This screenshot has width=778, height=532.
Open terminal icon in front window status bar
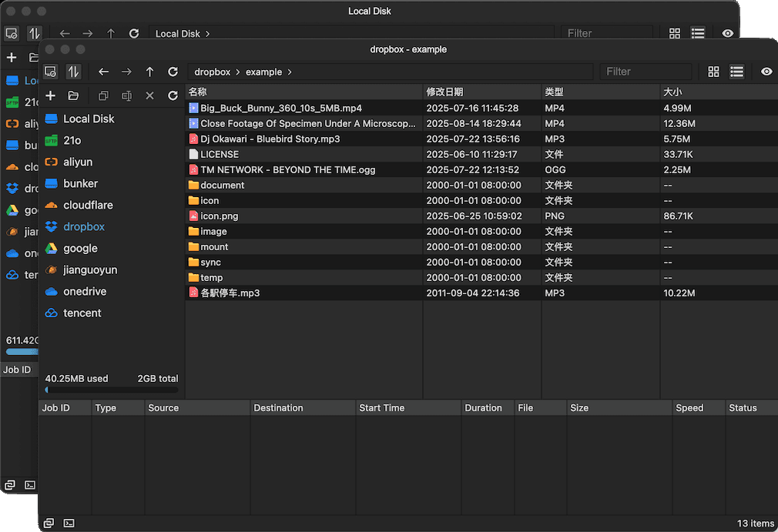(x=69, y=524)
